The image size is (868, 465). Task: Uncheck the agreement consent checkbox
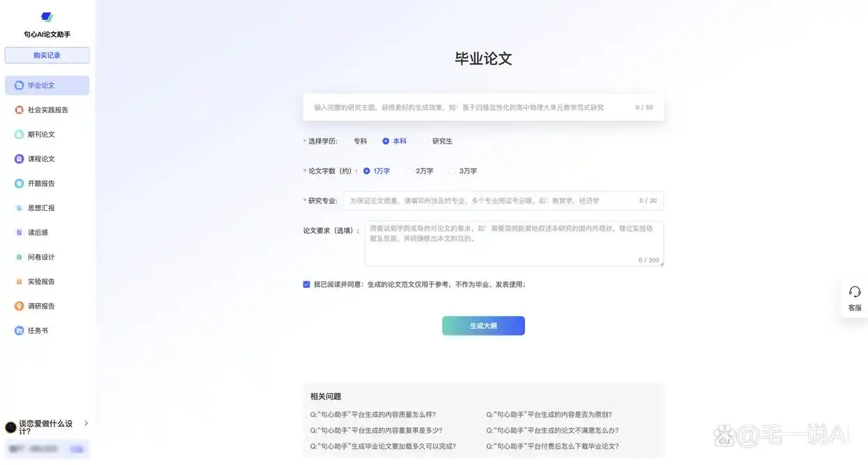pos(306,284)
